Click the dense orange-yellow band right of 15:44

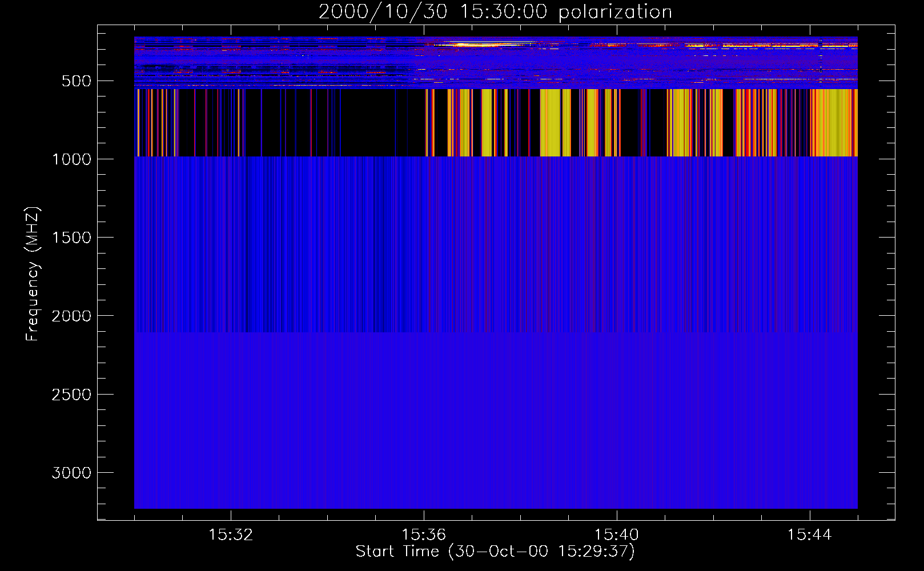(834, 123)
